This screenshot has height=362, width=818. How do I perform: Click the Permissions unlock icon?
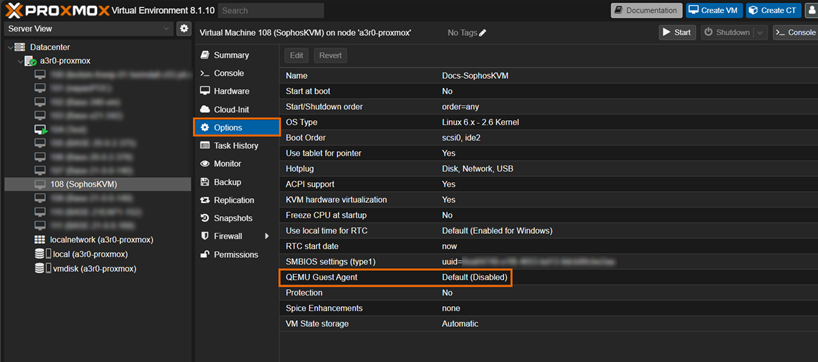[x=205, y=255]
